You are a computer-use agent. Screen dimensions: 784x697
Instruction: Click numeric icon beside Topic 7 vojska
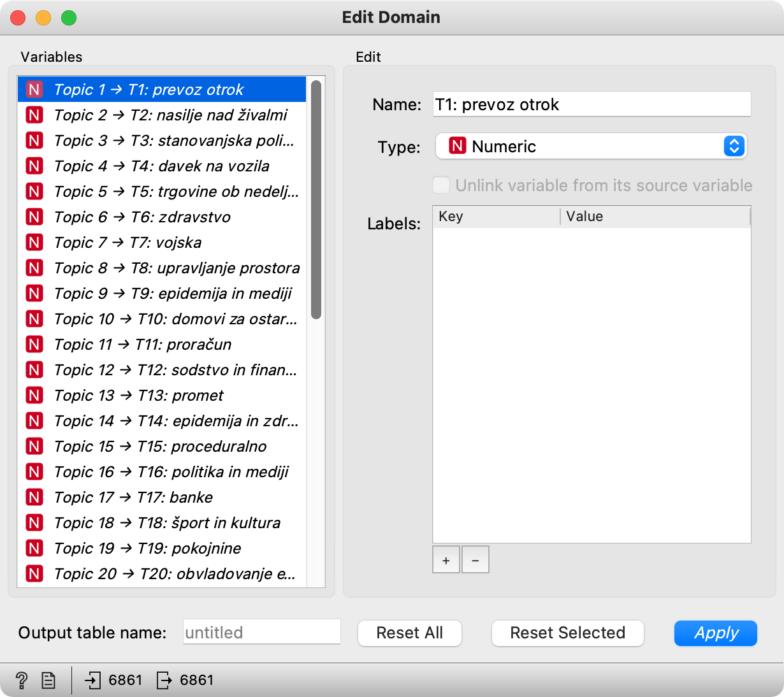pyautogui.click(x=34, y=243)
